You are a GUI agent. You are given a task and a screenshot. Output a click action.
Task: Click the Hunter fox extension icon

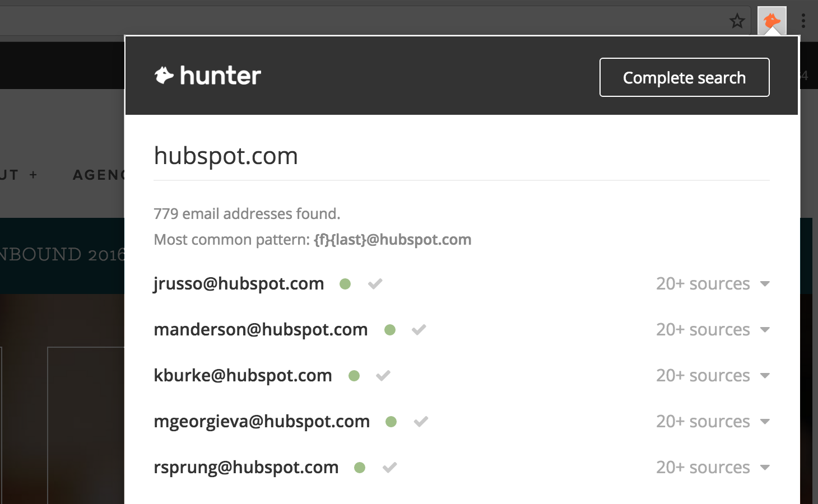(771, 21)
